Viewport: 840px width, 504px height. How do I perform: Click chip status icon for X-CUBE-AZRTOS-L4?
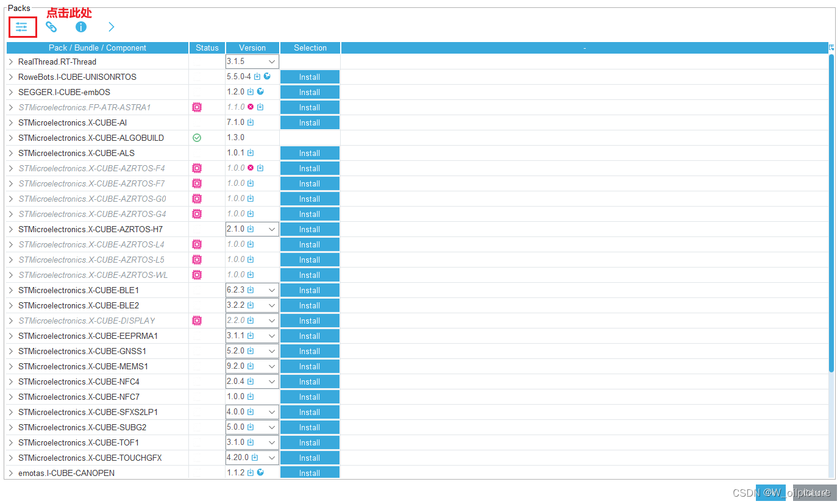(197, 244)
